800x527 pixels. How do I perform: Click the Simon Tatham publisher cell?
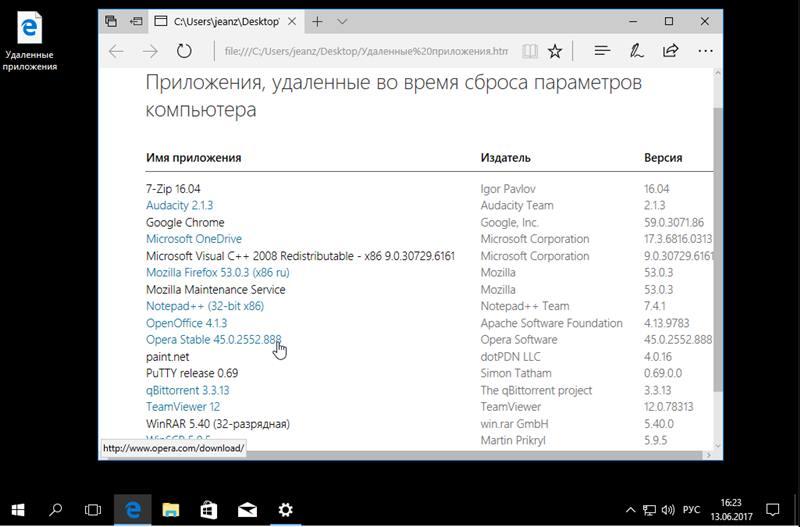coord(516,373)
